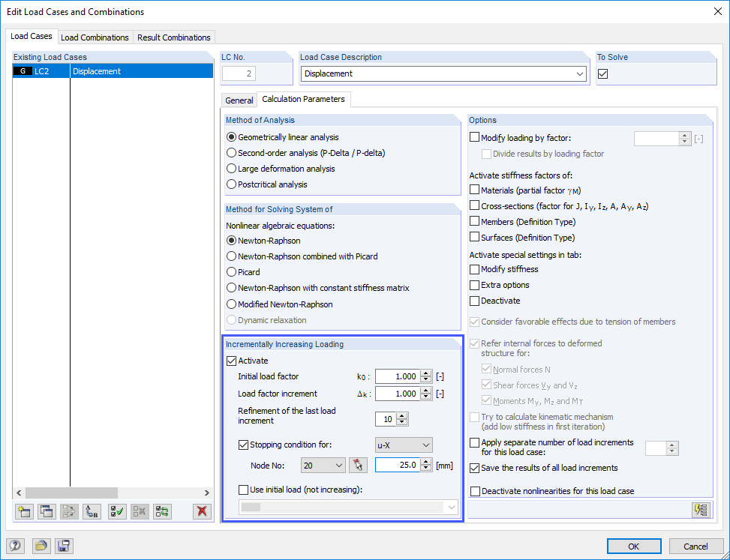Image resolution: width=730 pixels, height=560 pixels.
Task: Open the u-X stopping condition dropdown
Action: coord(404,445)
